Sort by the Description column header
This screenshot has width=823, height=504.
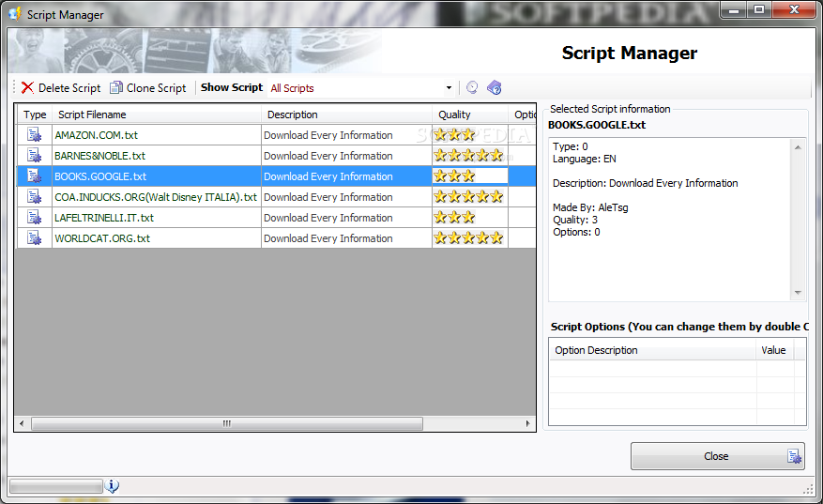click(346, 115)
